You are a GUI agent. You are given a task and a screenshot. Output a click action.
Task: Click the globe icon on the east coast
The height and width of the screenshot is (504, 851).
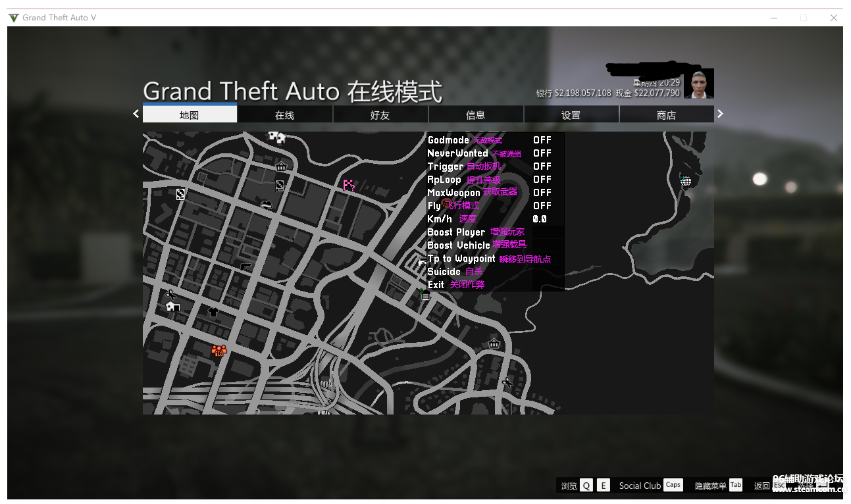(686, 181)
